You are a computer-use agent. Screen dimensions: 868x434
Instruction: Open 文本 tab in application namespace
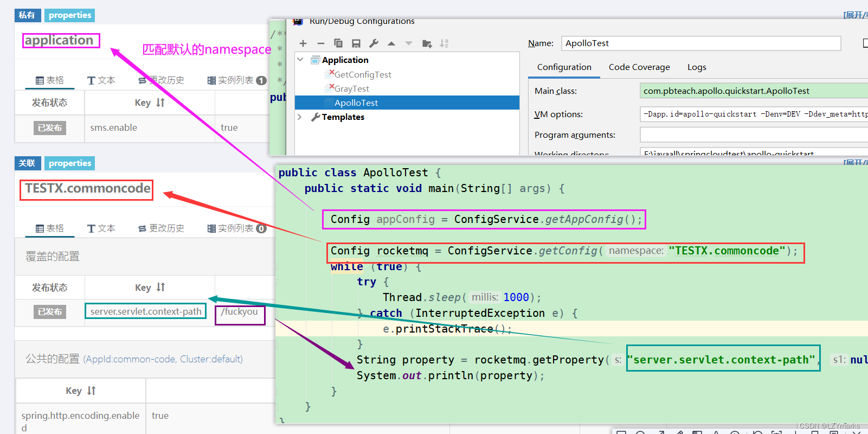pos(101,80)
